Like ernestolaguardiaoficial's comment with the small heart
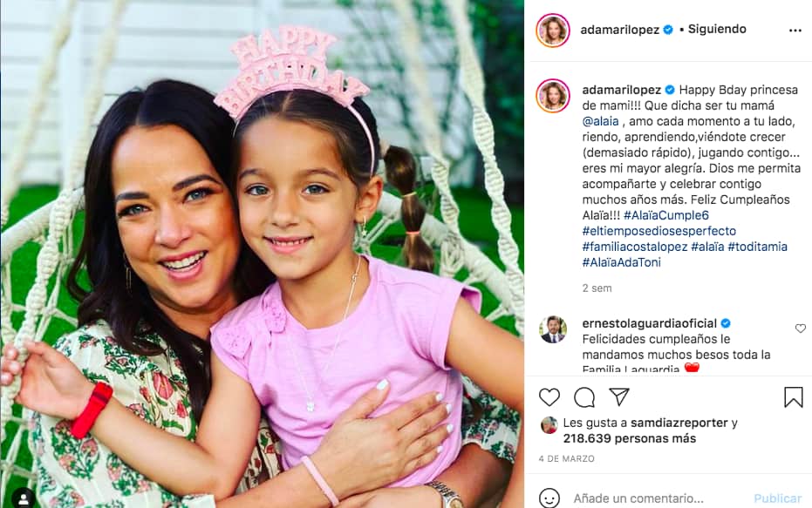This screenshot has height=508, width=812. pyautogui.click(x=800, y=329)
